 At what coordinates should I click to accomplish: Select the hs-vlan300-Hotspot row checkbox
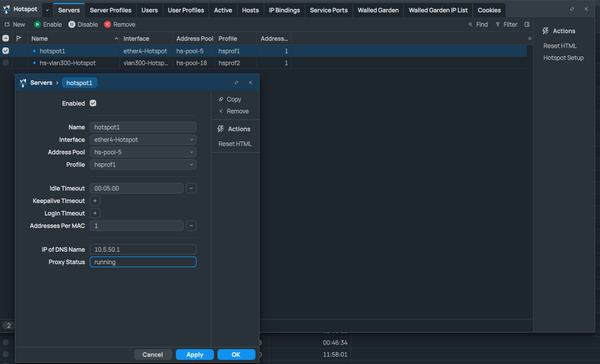6,62
